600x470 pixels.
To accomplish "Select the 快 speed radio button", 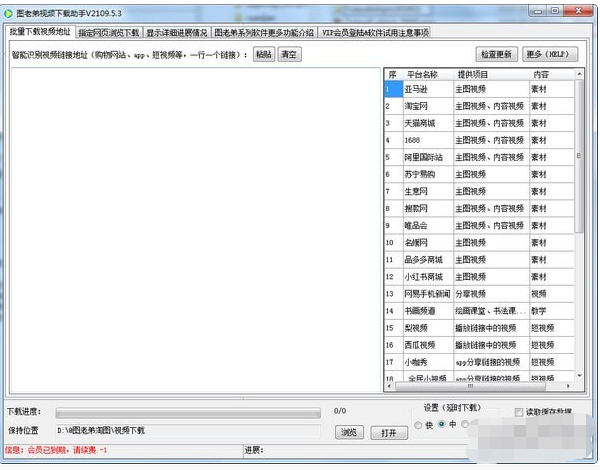I will tap(418, 425).
